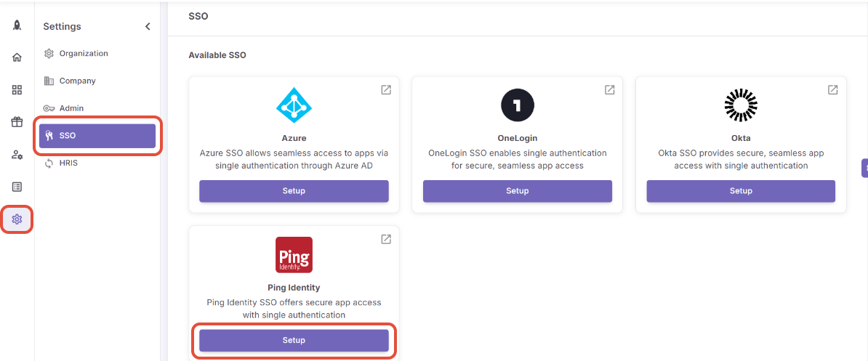This screenshot has height=361, width=868.
Task: Open Okta external link icon
Action: [833, 90]
